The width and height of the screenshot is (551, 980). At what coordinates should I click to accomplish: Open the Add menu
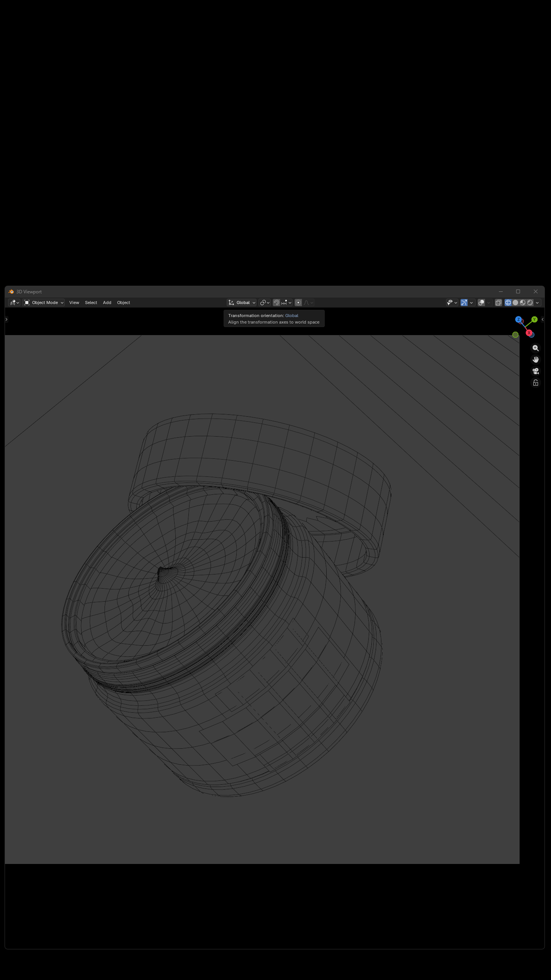pyautogui.click(x=107, y=303)
